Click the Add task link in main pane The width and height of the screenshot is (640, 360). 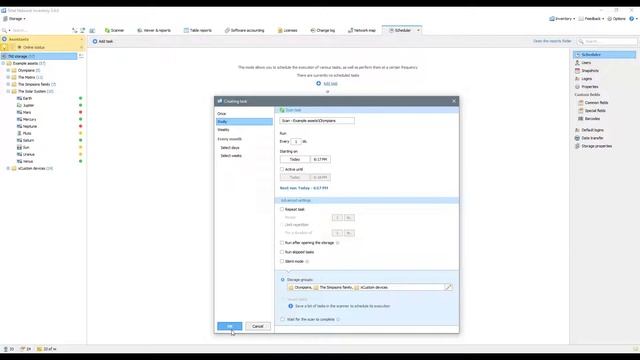330,84
